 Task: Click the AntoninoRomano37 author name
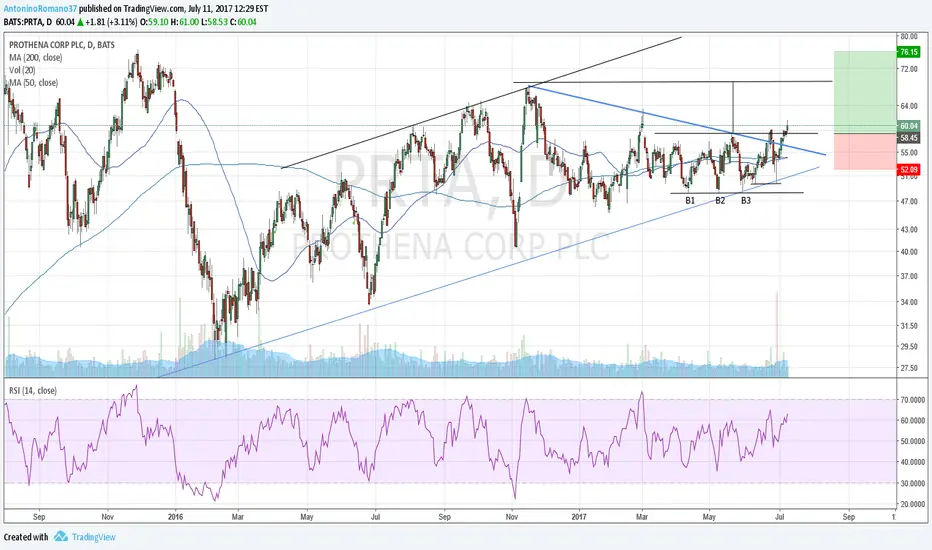tap(40, 9)
